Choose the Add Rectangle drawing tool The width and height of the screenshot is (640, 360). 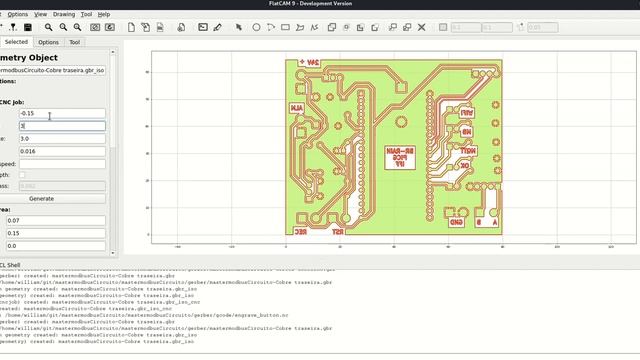[285, 27]
